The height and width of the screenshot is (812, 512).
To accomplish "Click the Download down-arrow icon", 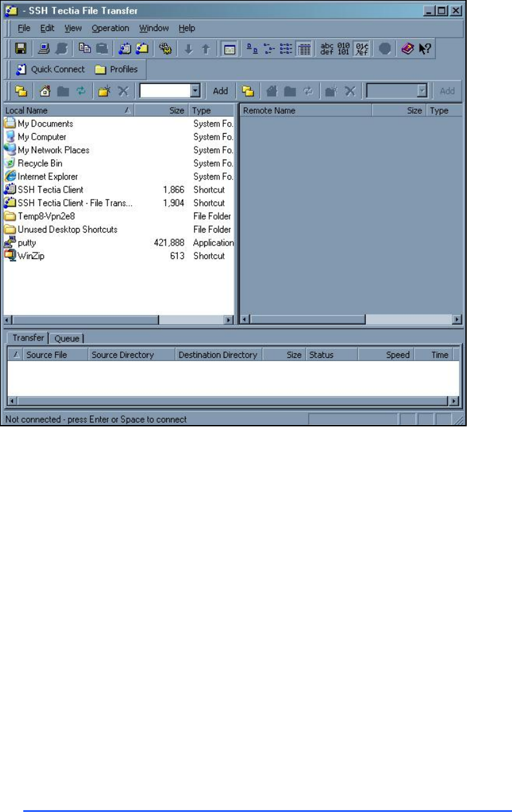I will [187, 48].
